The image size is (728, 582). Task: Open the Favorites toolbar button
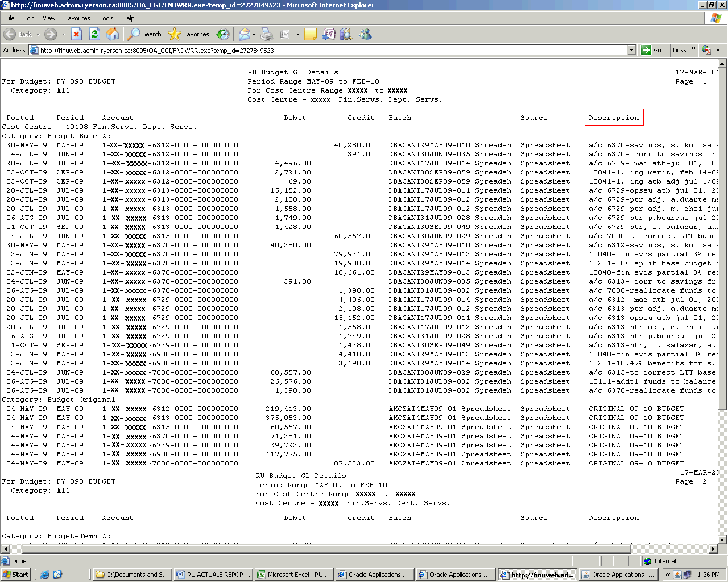click(189, 34)
